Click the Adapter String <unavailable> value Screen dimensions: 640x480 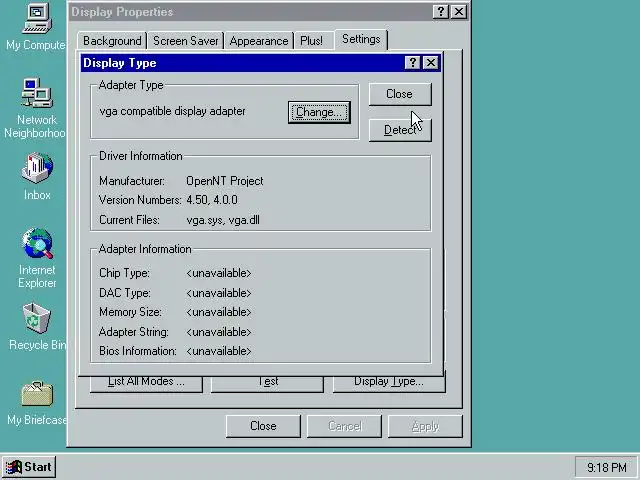(219, 332)
